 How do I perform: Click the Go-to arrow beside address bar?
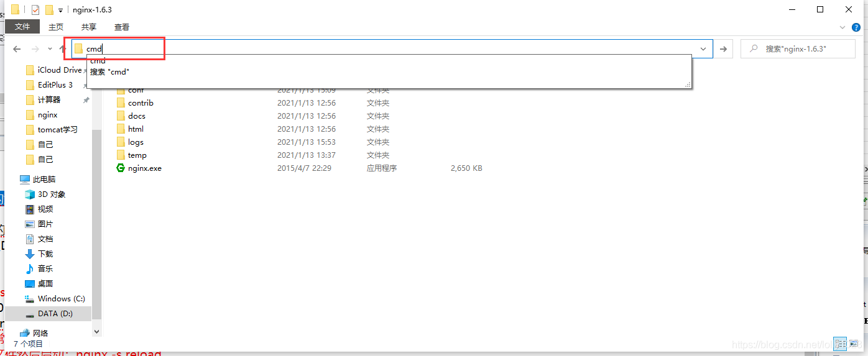(x=723, y=49)
